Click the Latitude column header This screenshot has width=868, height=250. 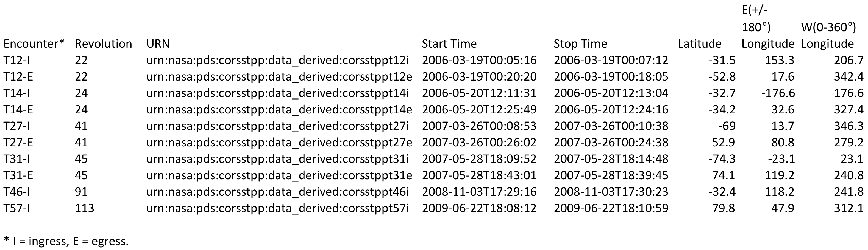(x=700, y=44)
